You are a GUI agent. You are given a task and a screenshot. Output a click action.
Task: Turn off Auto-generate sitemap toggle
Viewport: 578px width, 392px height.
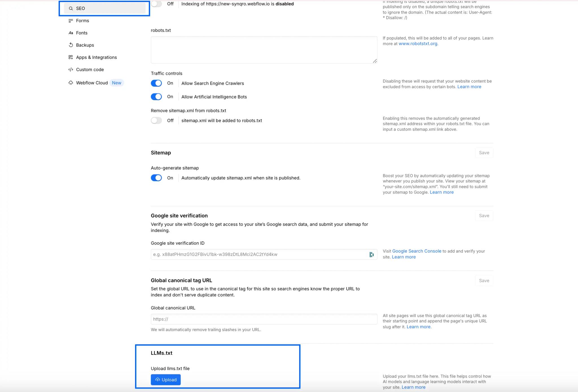click(156, 178)
